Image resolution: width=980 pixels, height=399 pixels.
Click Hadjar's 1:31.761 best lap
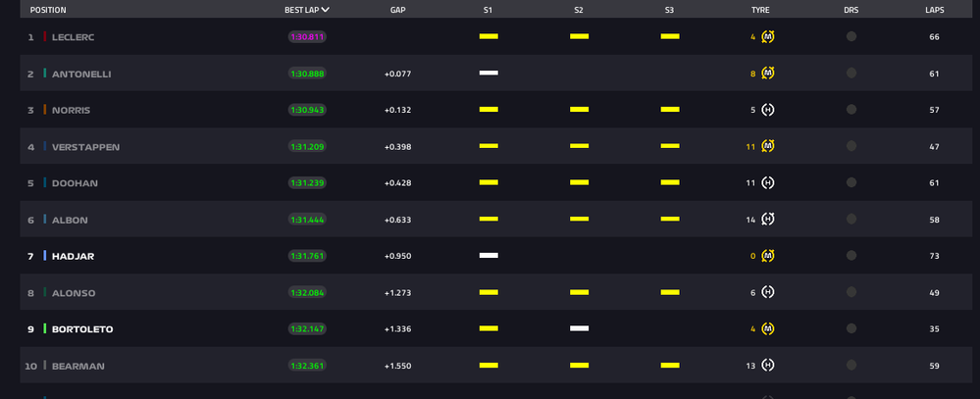click(x=307, y=256)
